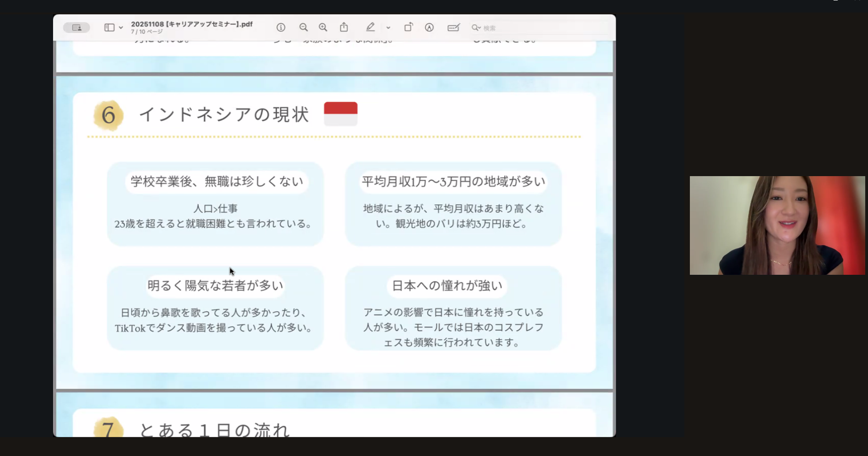Click the 平均月収1万〜3万円の地域が多い card title

(x=453, y=182)
